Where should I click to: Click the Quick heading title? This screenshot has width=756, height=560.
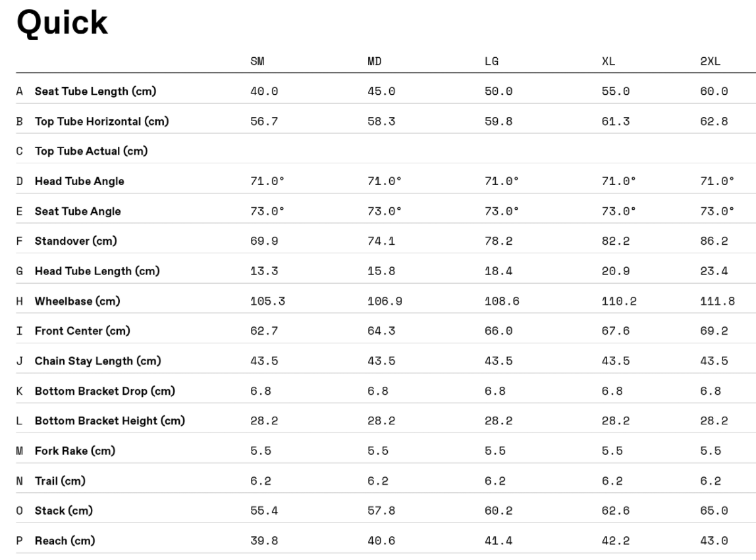(62, 22)
